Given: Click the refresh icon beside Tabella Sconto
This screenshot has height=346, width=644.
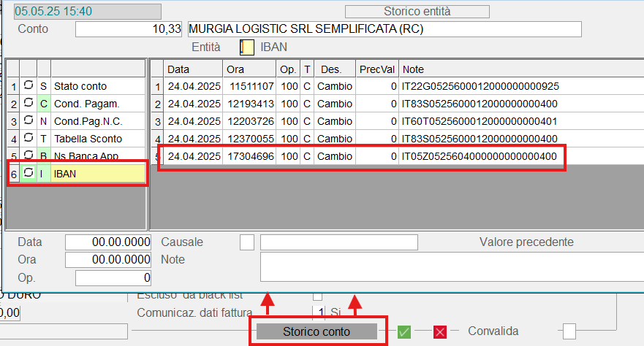Looking at the screenshot, I should coord(29,139).
